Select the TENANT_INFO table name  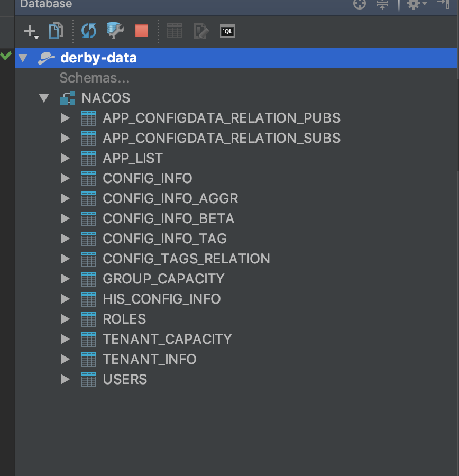(x=150, y=359)
